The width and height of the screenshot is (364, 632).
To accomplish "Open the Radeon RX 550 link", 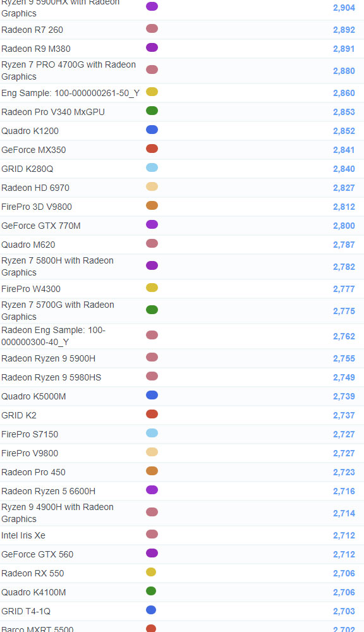I will 32,574.
